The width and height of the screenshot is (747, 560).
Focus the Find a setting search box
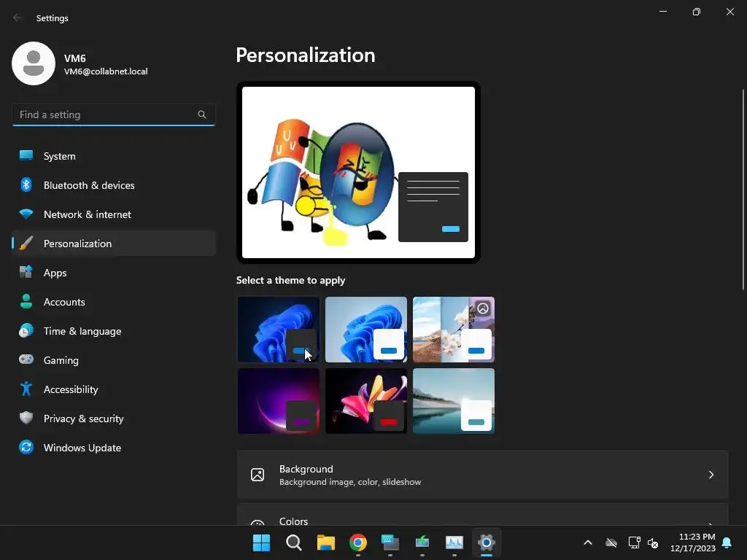click(x=113, y=114)
